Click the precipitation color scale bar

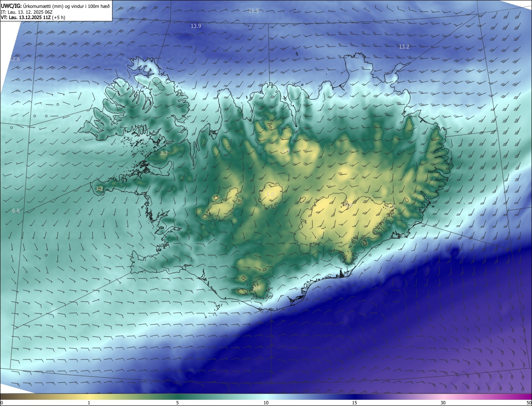pyautogui.click(x=266, y=396)
